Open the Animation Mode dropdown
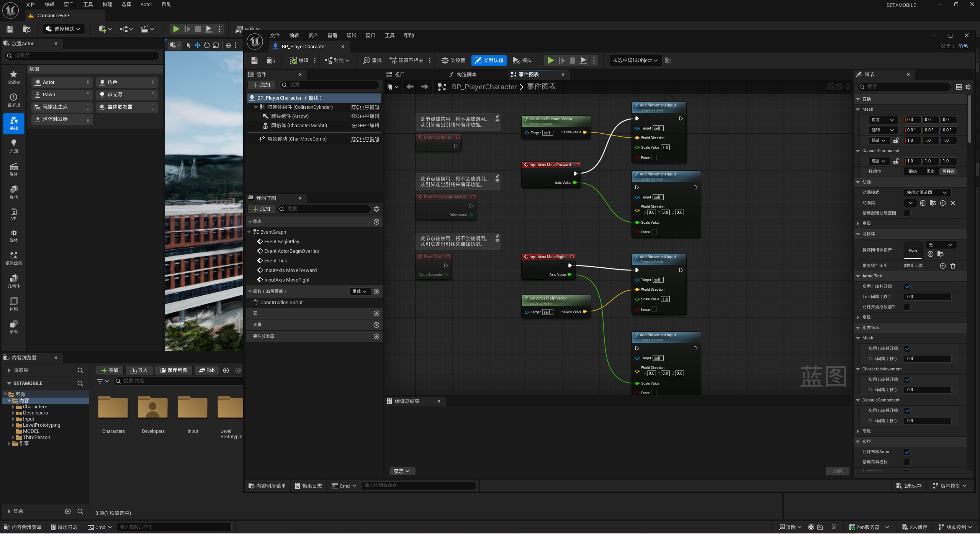 pos(927,193)
